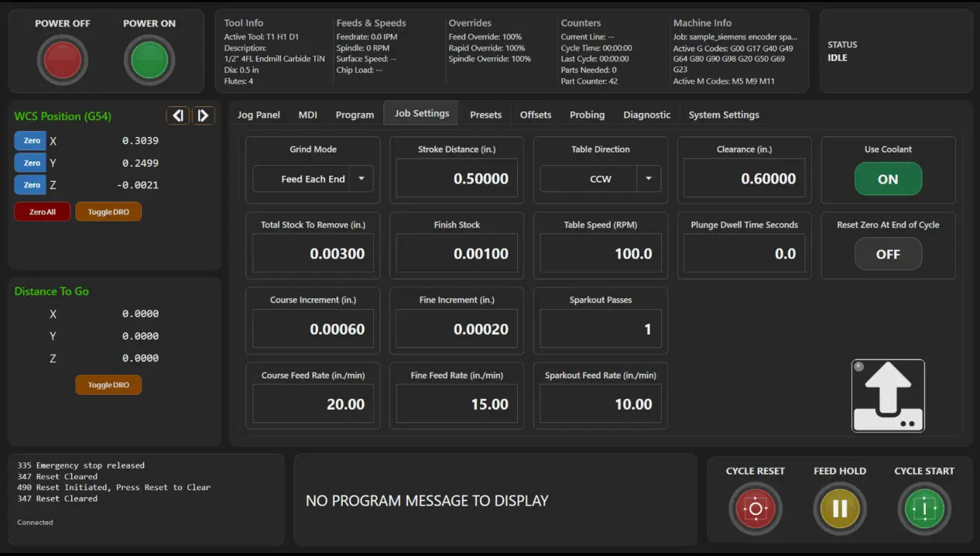Open the Program tab
The image size is (980, 556).
[355, 115]
